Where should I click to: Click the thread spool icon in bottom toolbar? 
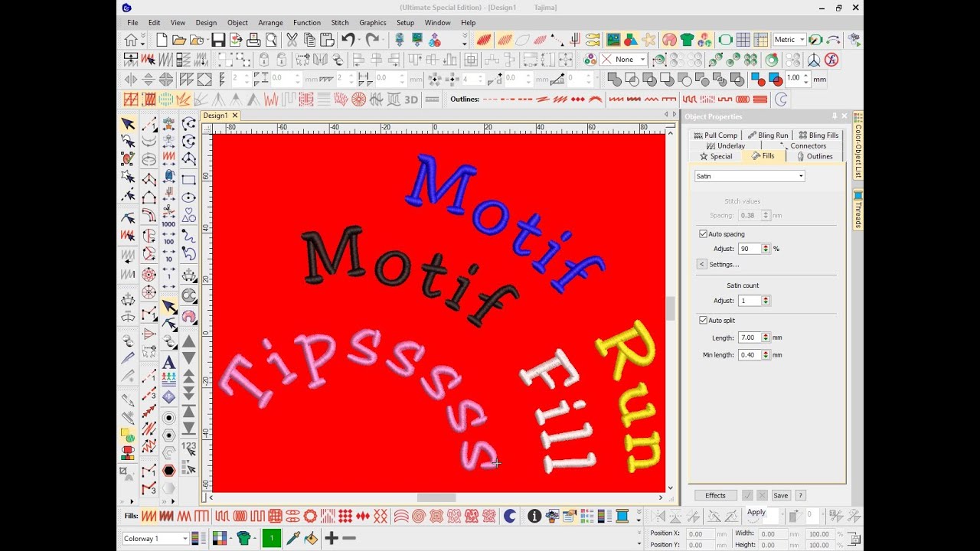[622, 517]
